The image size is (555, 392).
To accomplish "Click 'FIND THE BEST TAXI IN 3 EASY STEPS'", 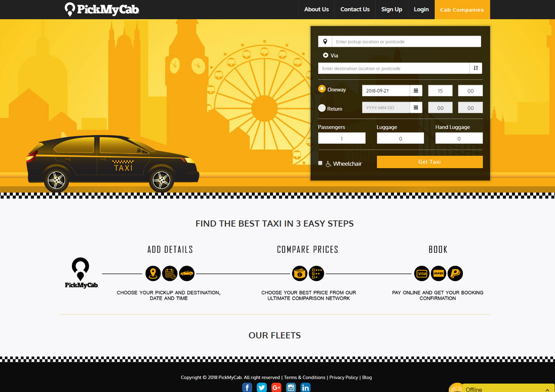I will click(x=275, y=224).
